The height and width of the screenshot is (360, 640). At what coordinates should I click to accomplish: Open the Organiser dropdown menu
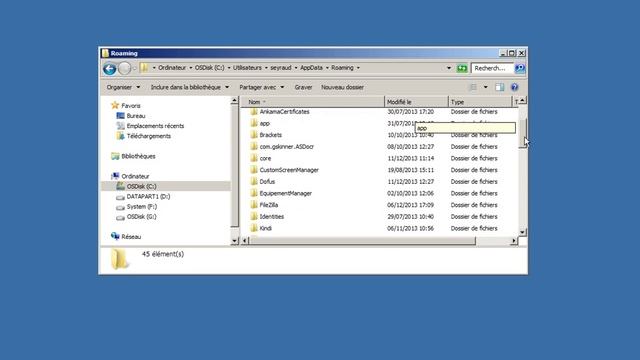click(x=123, y=87)
